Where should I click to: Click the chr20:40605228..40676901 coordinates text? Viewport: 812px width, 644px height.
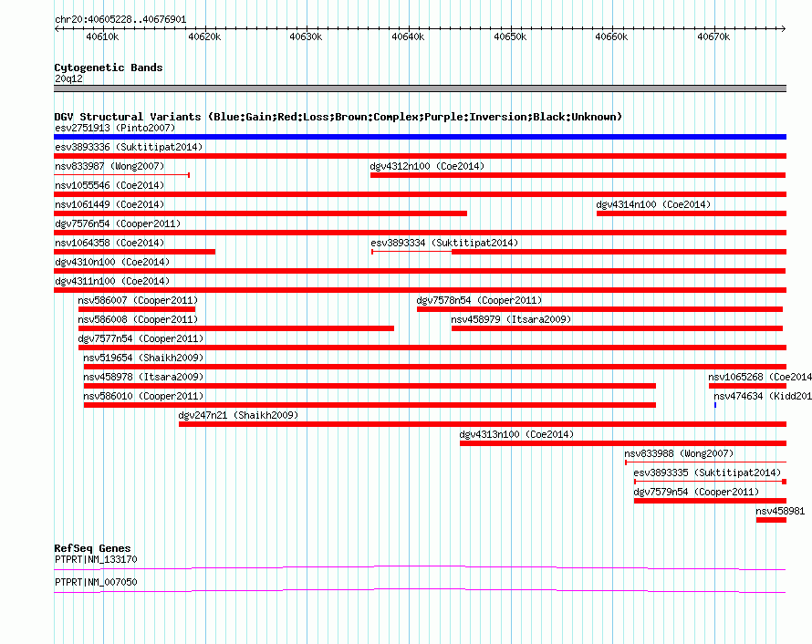(120, 20)
